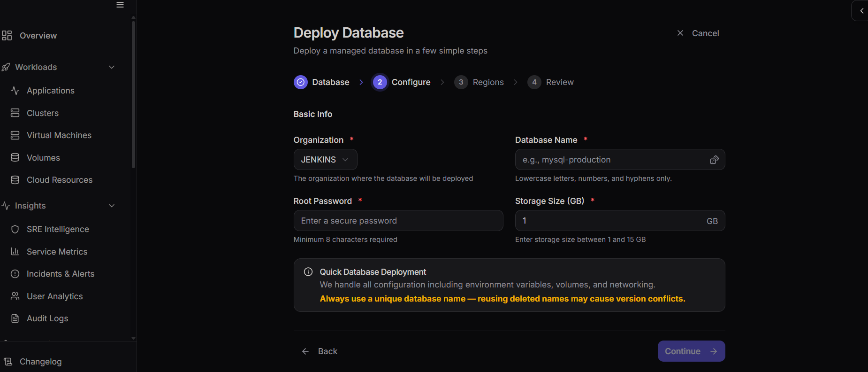Click the 'Quick Database Deployment' title
This screenshot has height=372, width=868.
click(x=373, y=272)
